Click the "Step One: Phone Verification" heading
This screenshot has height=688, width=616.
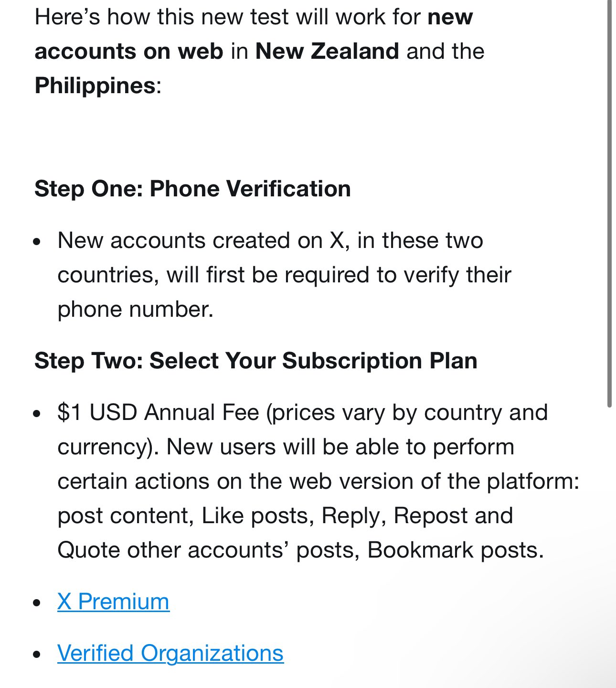[192, 189]
